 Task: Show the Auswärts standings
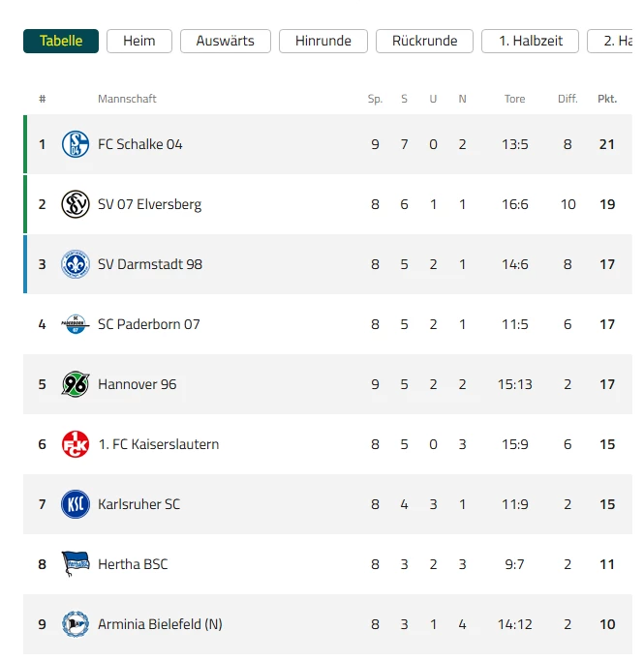tap(226, 41)
